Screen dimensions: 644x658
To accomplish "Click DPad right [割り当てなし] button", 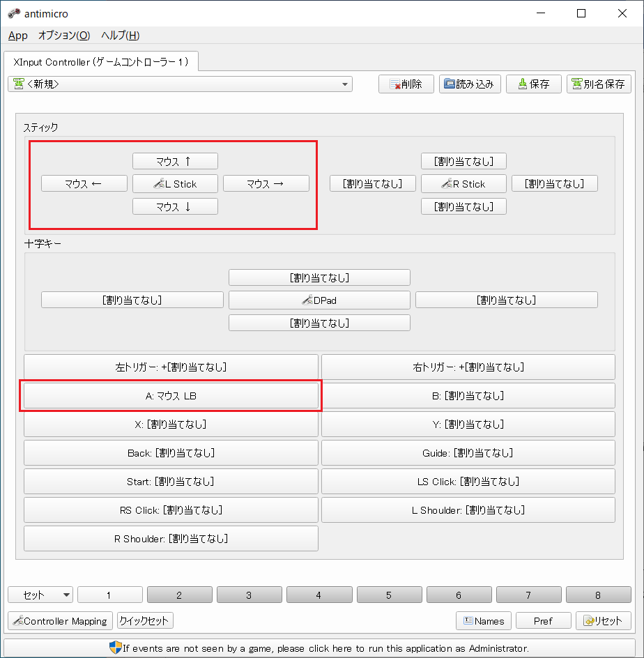I will click(x=507, y=300).
